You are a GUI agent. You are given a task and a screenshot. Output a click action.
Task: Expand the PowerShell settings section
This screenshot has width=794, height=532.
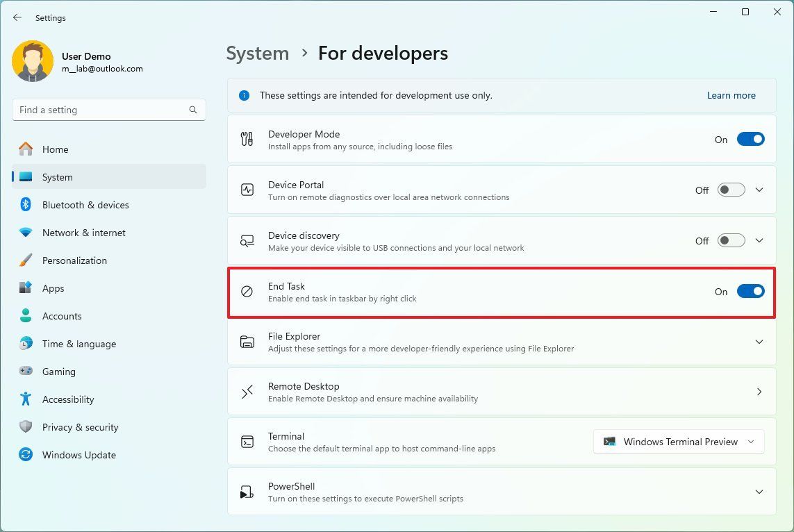click(x=759, y=492)
